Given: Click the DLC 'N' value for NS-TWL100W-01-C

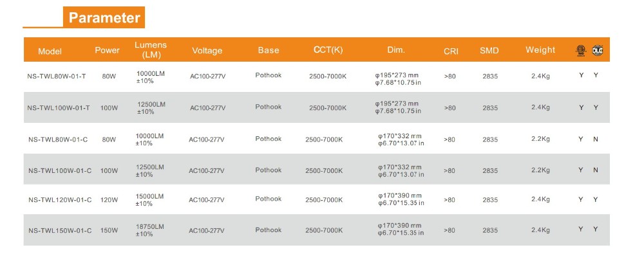Looking at the screenshot, I should [x=596, y=170].
